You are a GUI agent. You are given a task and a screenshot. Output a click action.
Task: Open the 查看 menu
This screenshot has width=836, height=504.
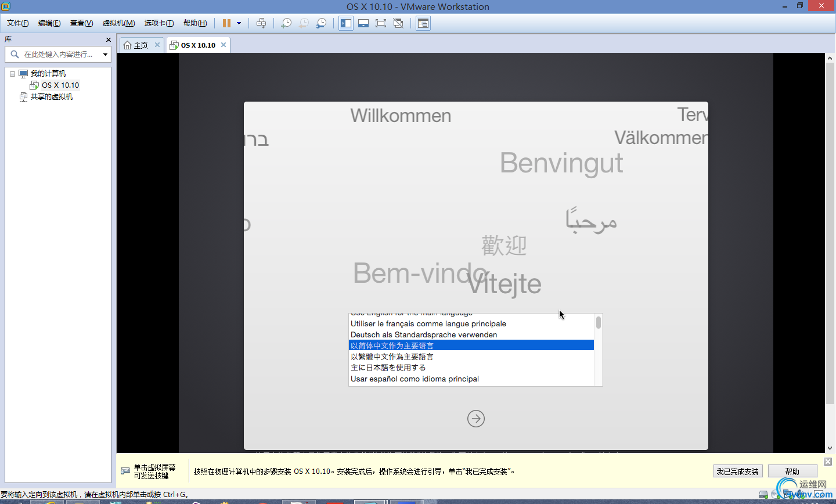[81, 23]
